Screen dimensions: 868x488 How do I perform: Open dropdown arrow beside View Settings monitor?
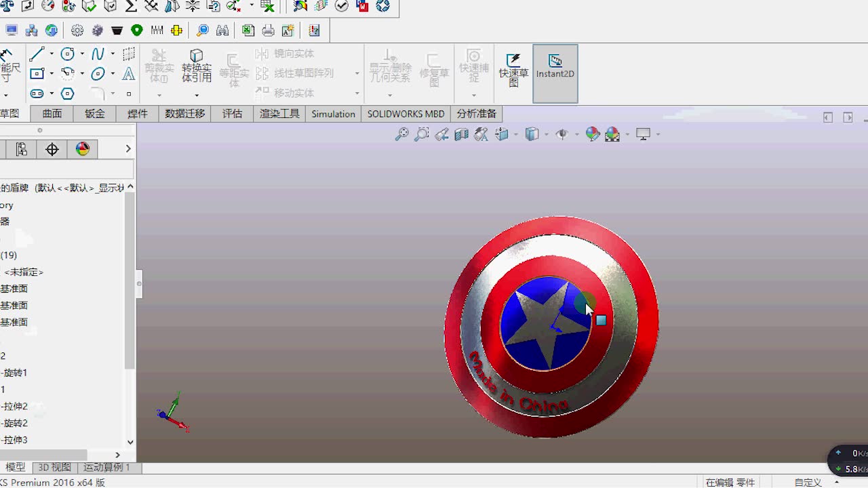click(658, 135)
